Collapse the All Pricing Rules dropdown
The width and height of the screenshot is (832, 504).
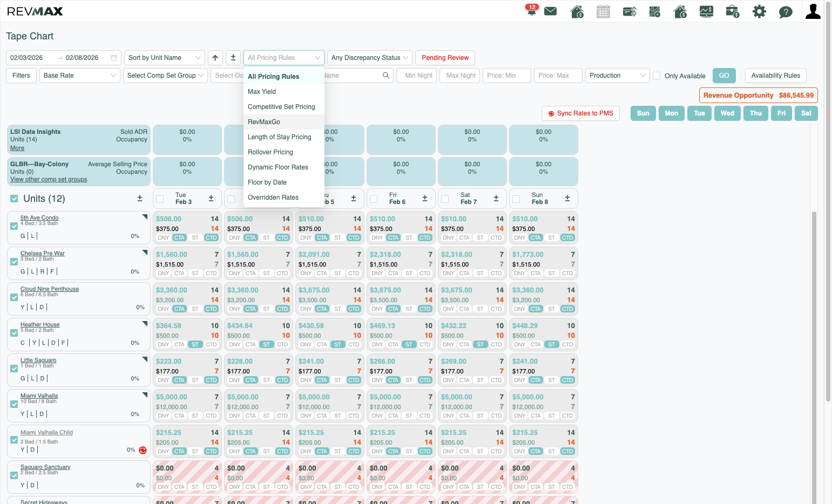(284, 58)
